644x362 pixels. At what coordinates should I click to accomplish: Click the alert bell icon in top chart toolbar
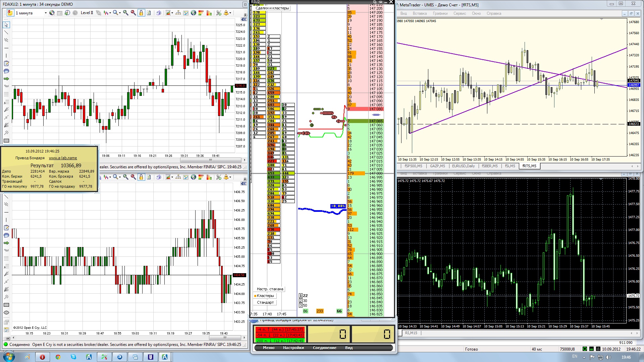(226, 13)
